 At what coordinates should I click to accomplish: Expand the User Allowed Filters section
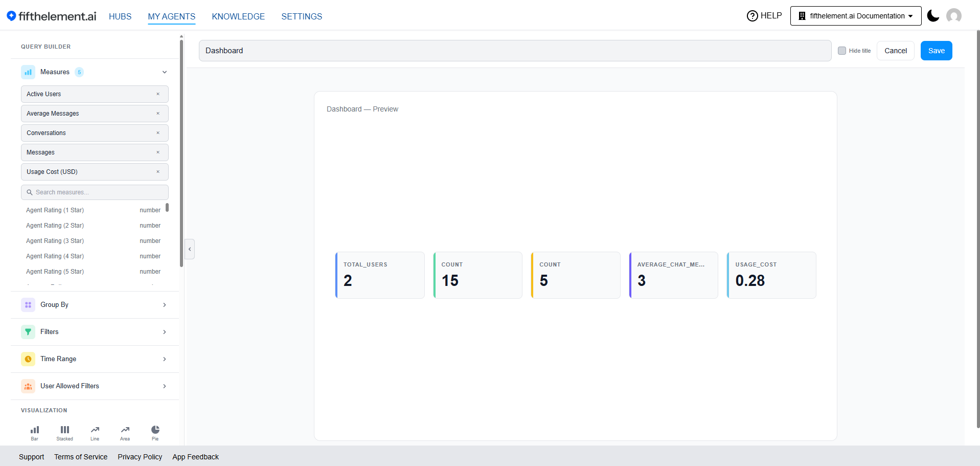click(95, 386)
